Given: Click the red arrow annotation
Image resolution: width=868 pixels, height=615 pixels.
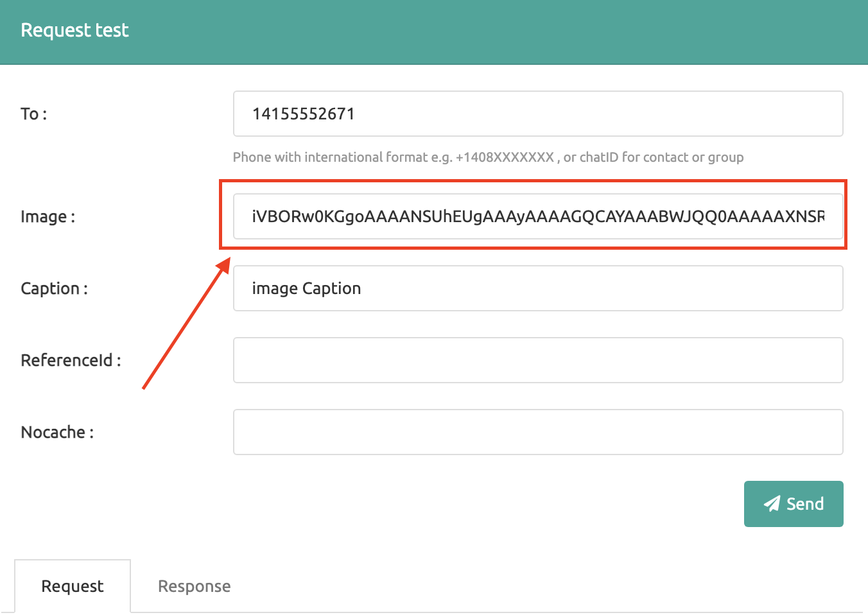Looking at the screenshot, I should point(186,323).
